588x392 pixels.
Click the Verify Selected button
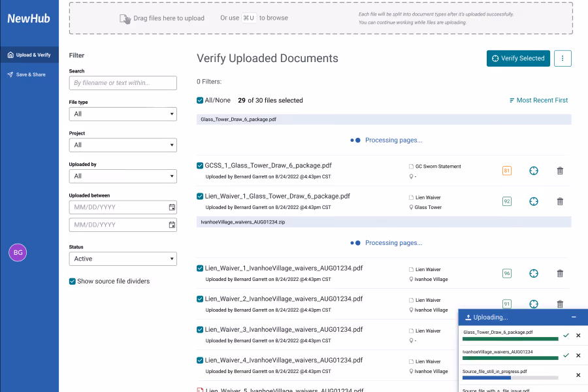(518, 59)
